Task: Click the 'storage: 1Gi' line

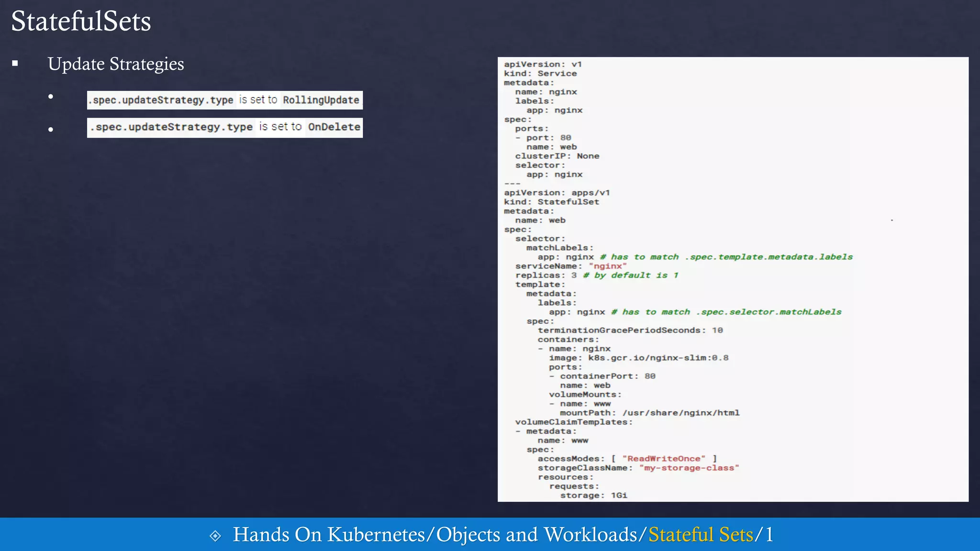Action: 594,496
